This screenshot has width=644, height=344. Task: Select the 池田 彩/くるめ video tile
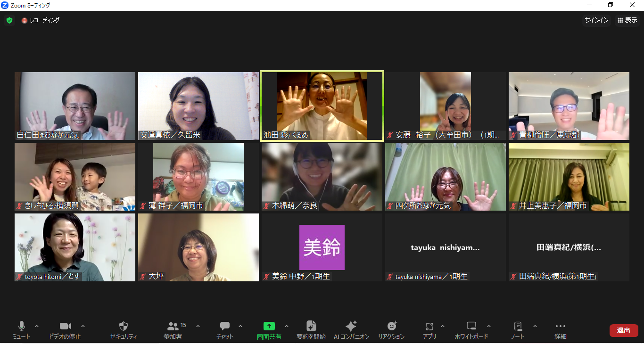[x=322, y=106]
